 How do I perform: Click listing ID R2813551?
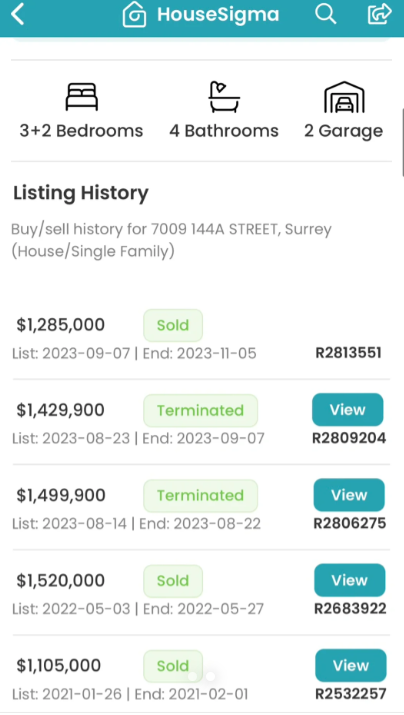[x=348, y=353]
